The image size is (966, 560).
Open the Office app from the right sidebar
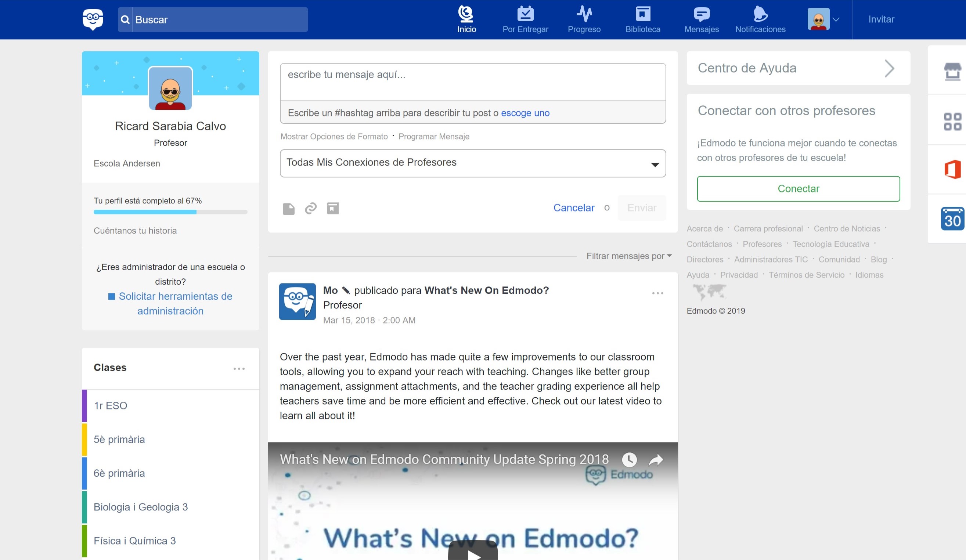[x=952, y=169]
